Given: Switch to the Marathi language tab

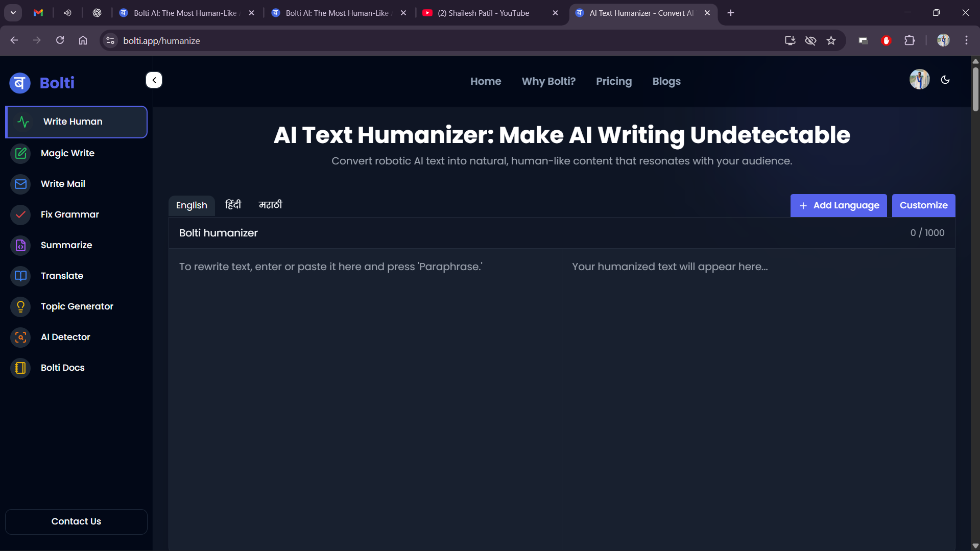Looking at the screenshot, I should (x=270, y=205).
